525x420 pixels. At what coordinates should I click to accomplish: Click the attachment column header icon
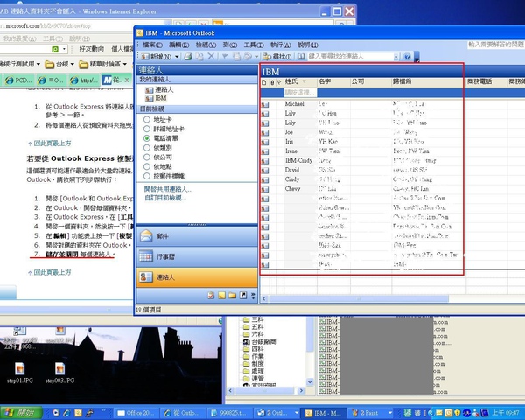coord(272,82)
